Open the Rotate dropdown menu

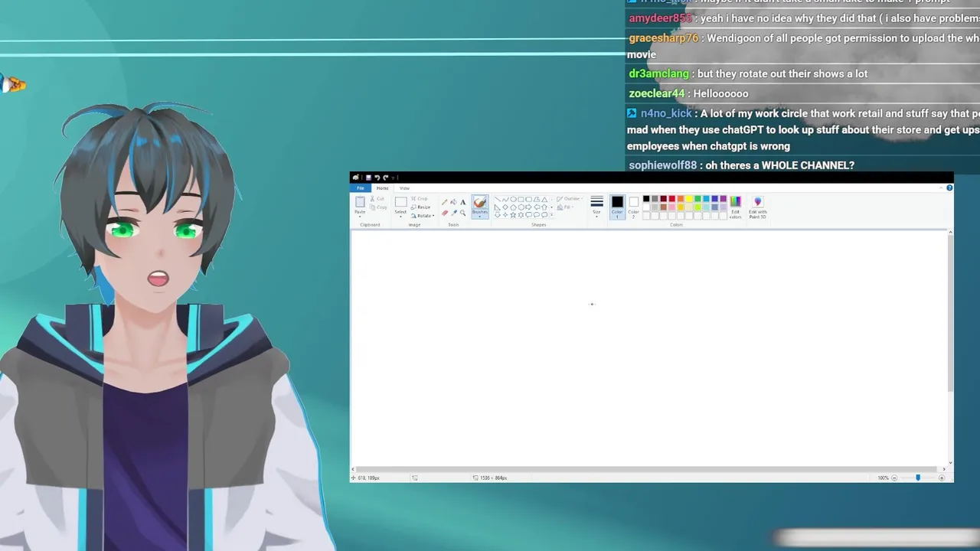tap(423, 216)
